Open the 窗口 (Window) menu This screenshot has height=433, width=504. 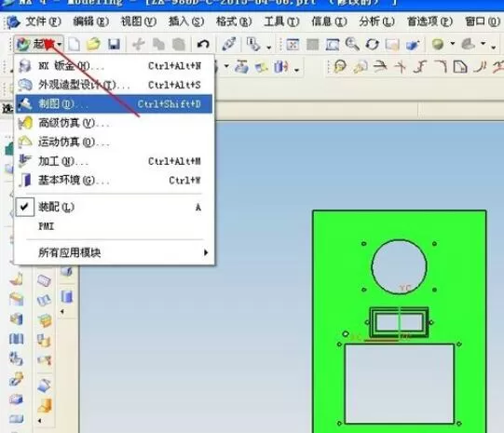pos(483,21)
